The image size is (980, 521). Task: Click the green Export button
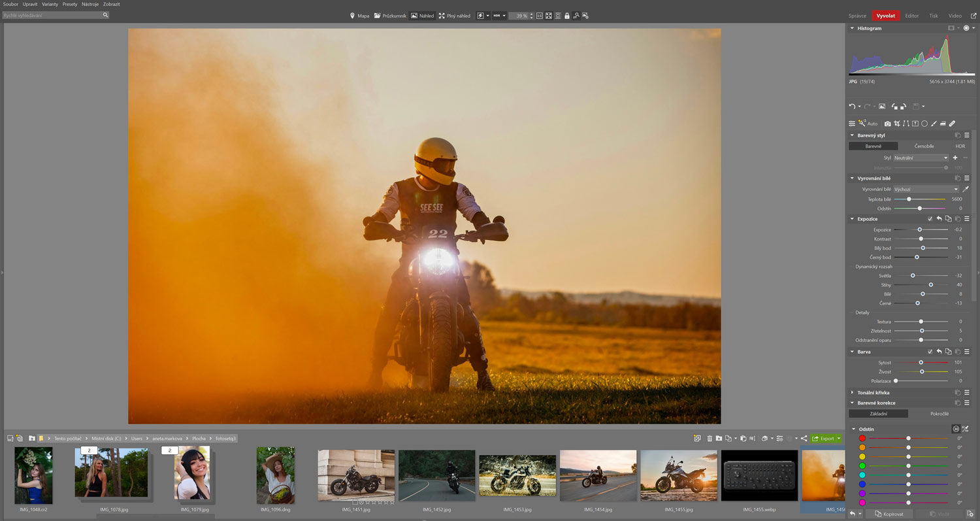click(x=823, y=439)
